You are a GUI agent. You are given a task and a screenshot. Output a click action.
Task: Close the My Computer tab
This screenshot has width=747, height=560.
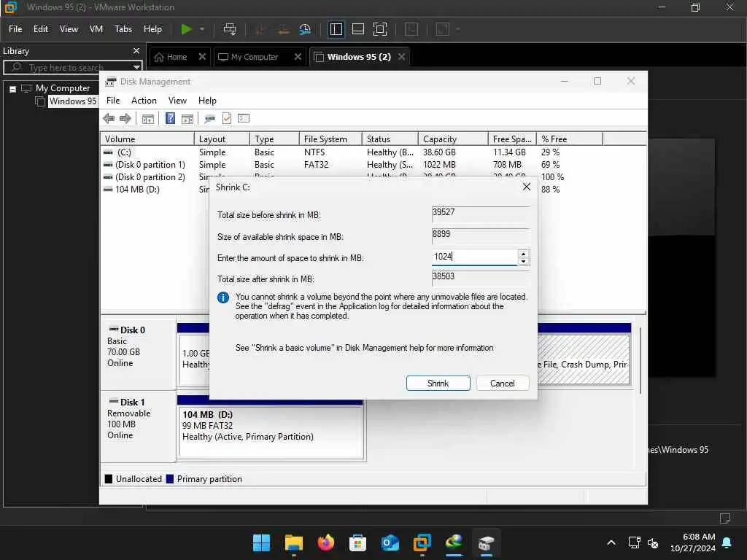pyautogui.click(x=298, y=57)
